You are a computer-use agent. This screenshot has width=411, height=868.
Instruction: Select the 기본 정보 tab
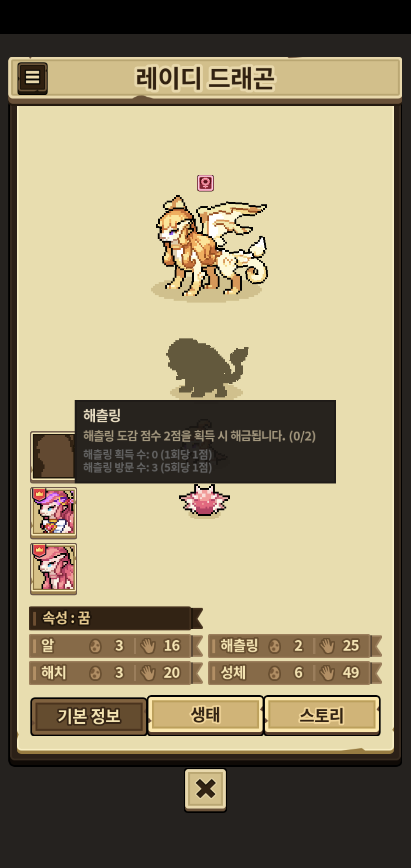(89, 716)
